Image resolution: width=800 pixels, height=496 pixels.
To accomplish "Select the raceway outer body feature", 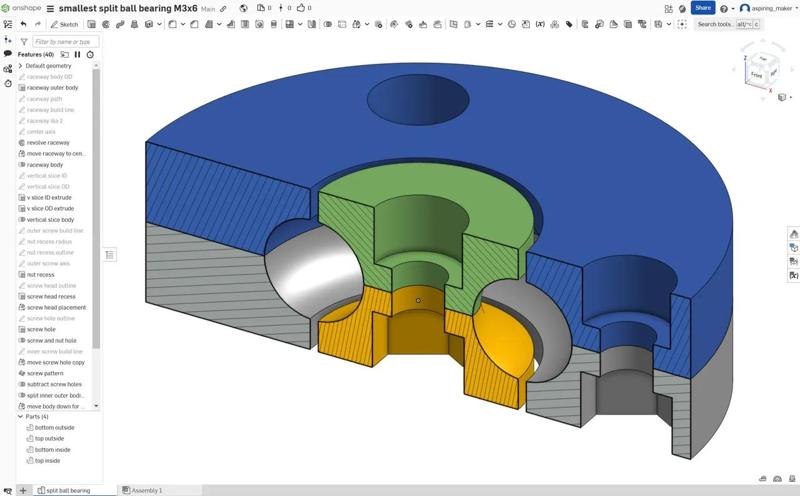I will pos(52,88).
